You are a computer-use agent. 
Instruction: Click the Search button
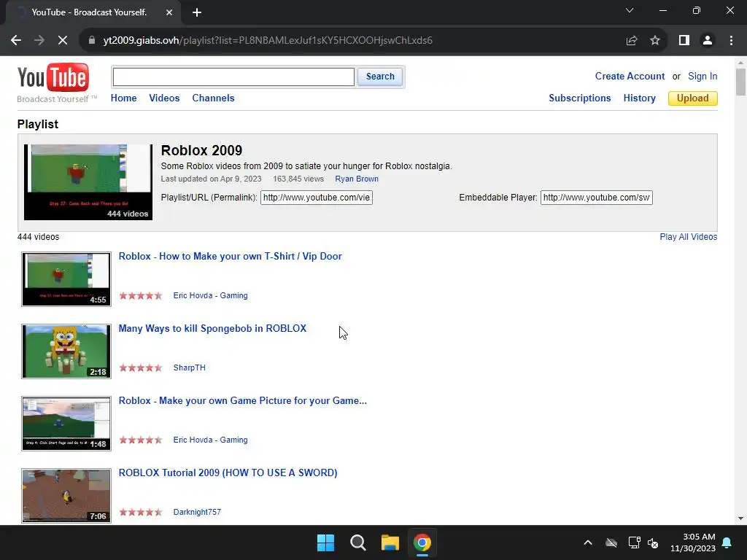click(x=380, y=77)
